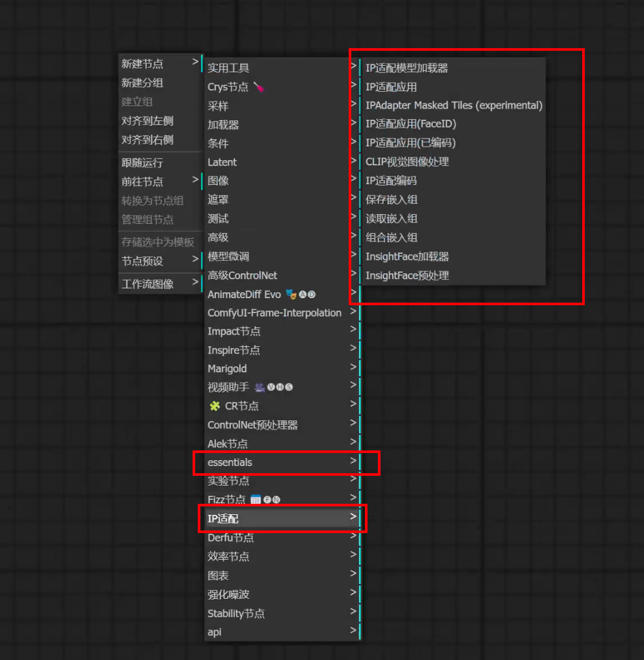
Task: Click the green puzzle icon of CR节点
Action: pos(215,406)
